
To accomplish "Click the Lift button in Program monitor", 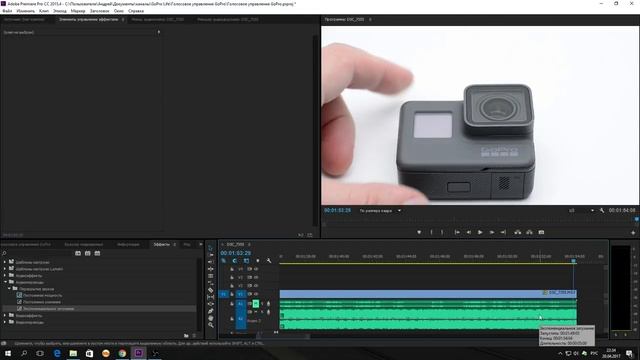I will (518, 232).
